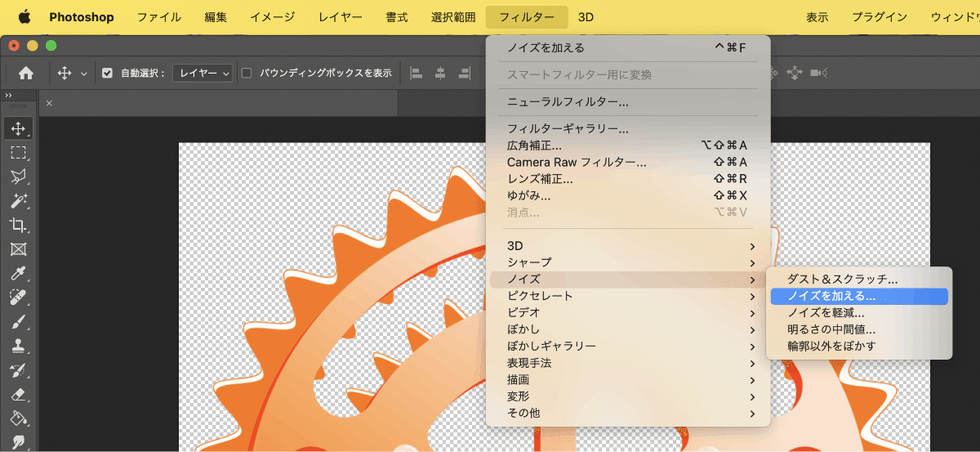The image size is (980, 452).
Task: Choose 広角補正... menu item
Action: pyautogui.click(x=628, y=145)
